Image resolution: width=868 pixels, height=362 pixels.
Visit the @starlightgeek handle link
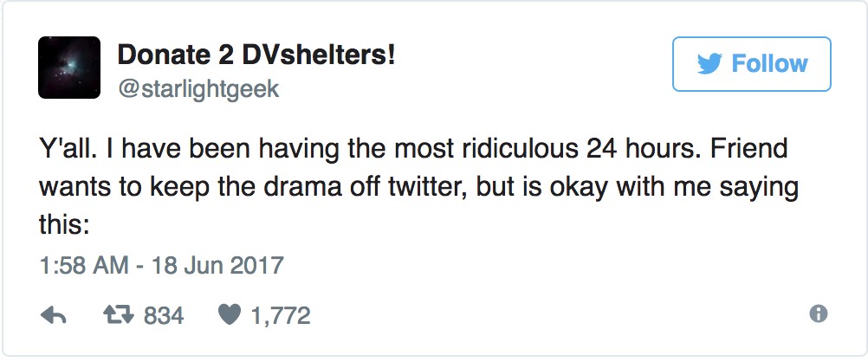[198, 89]
